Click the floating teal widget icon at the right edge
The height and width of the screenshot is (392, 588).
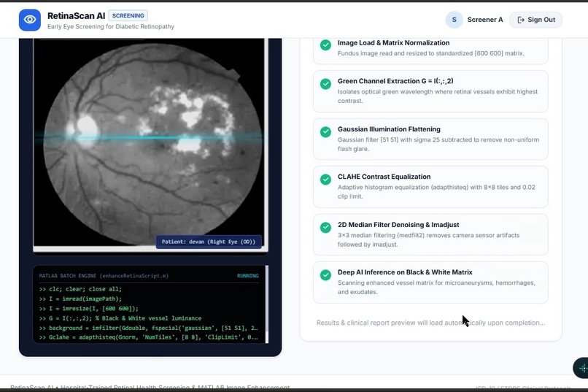581,369
